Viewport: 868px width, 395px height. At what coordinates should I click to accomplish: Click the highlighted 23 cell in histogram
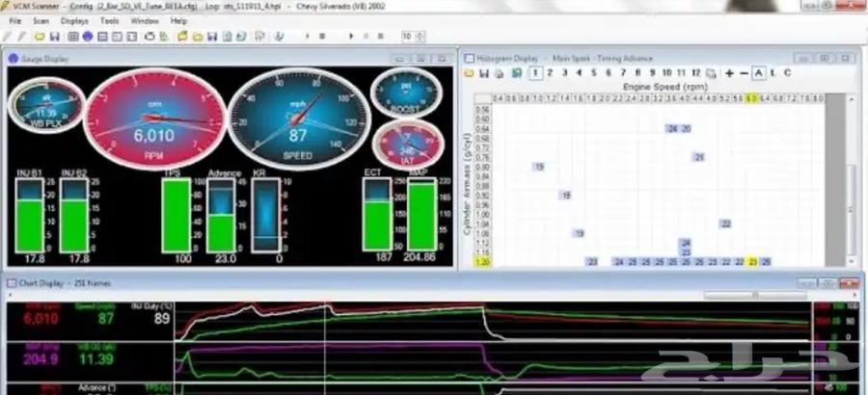click(x=752, y=261)
